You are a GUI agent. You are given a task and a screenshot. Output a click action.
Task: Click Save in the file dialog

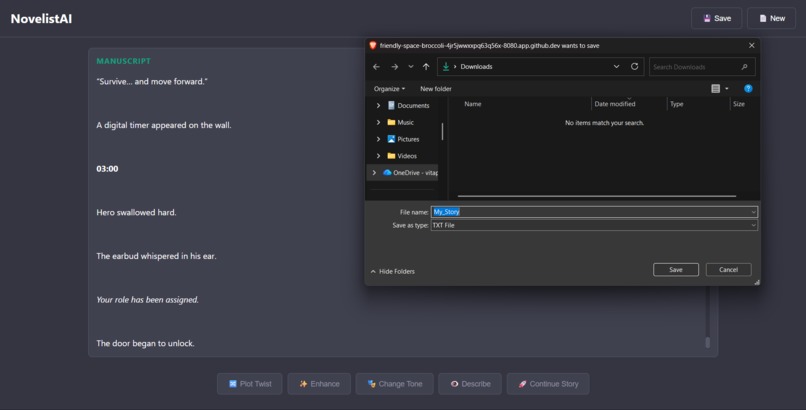coord(675,270)
